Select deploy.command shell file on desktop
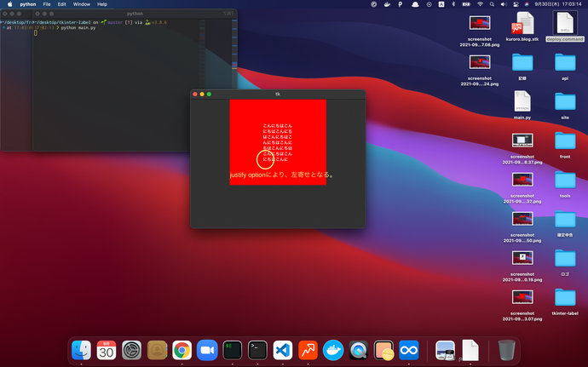 (x=565, y=23)
